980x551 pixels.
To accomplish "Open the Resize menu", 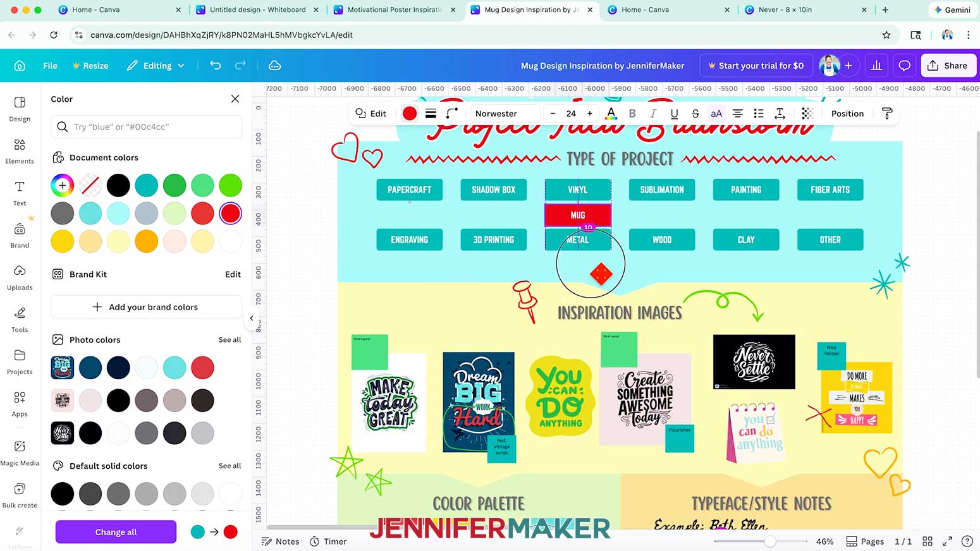I will point(90,66).
